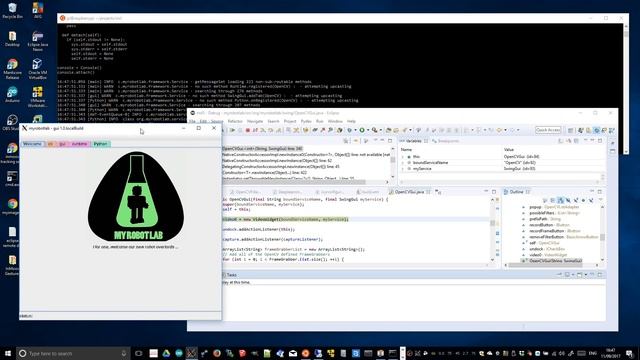Open the Project menu in Eclipse
640x360 pixels.
(290, 121)
